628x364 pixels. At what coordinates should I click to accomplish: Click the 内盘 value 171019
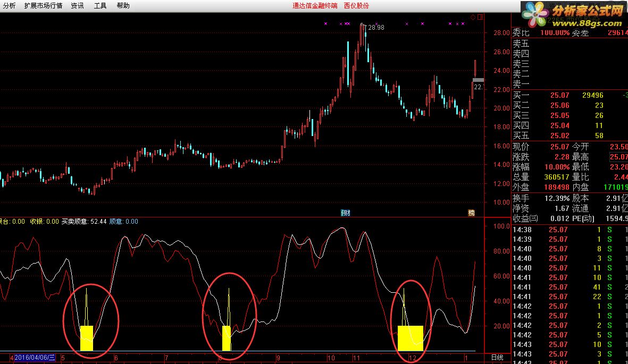point(616,187)
